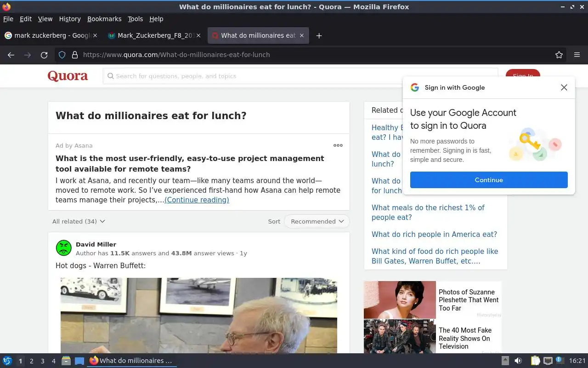Open the File menu

coord(8,19)
